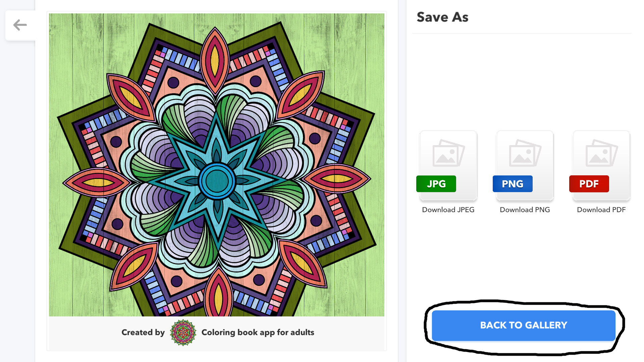Screen dimensions: 644x362
Task: Click the small mandala app logo
Action: pos(183,333)
